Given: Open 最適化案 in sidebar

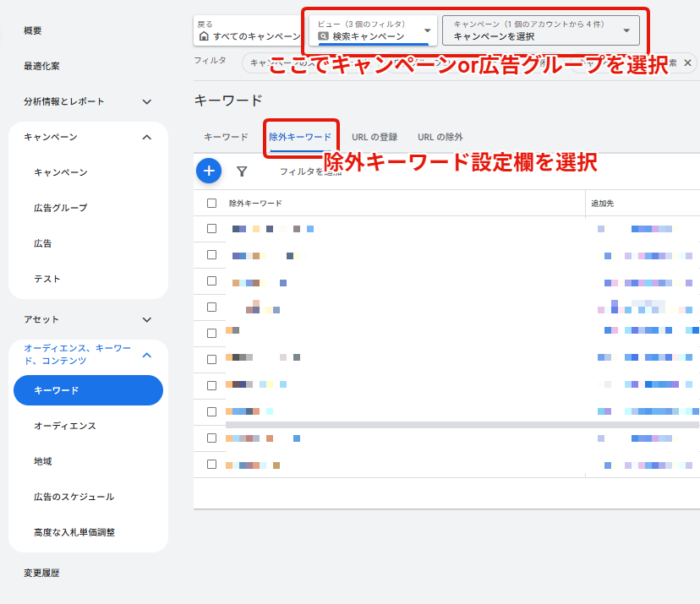Looking at the screenshot, I should (x=41, y=66).
